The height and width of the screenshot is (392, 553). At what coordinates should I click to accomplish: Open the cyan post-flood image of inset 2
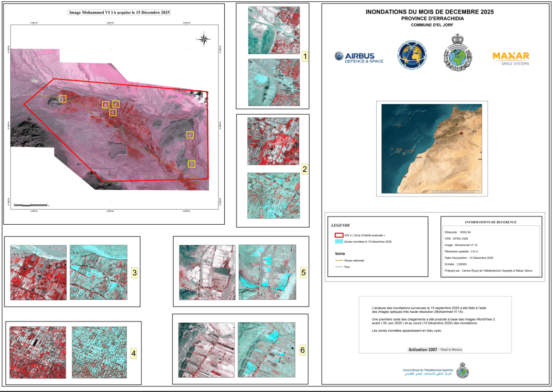coord(274,196)
